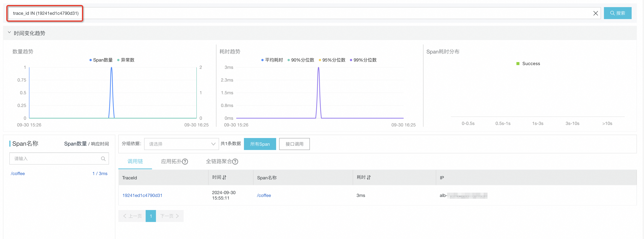
Task: Click the >10s axis bucket label
Action: (x=607, y=123)
